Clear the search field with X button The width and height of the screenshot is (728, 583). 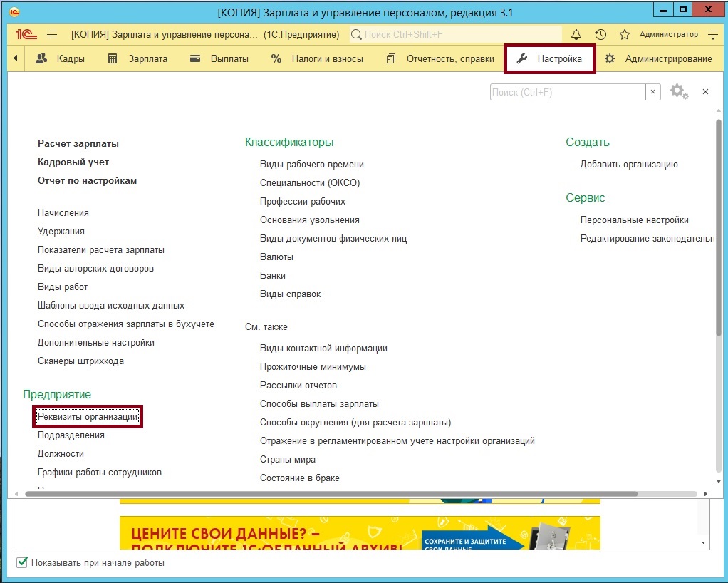tap(653, 92)
